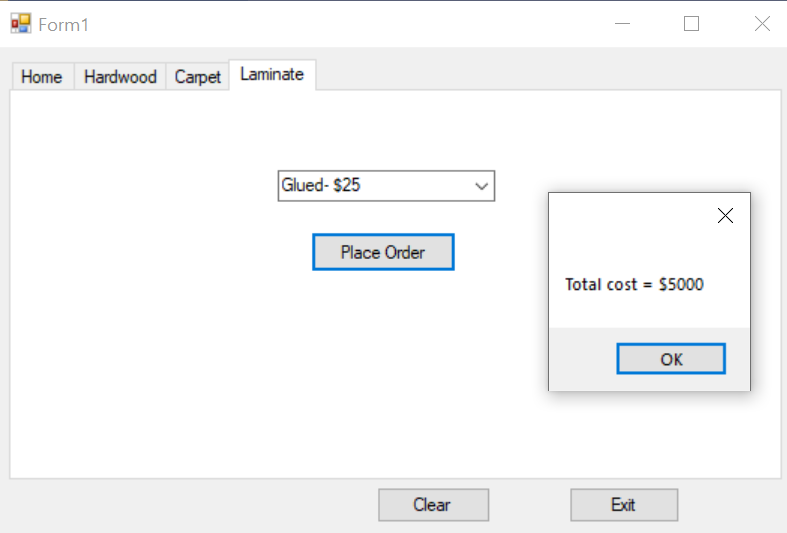787x533 pixels.
Task: Dismiss the Total cost dialog with its X
Action: click(x=726, y=216)
